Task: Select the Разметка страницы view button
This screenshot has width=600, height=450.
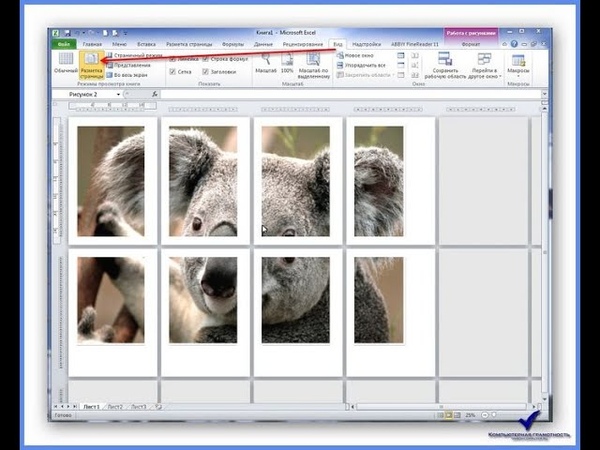Action: (91, 65)
